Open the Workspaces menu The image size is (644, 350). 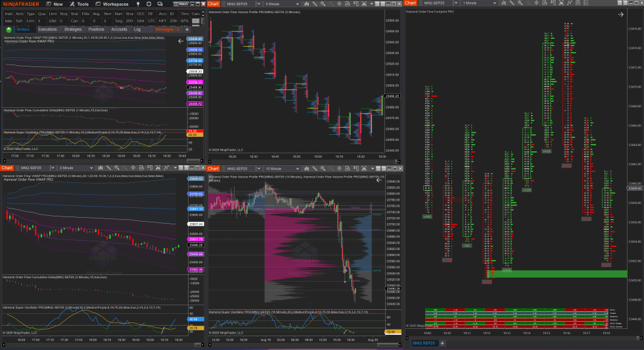pyautogui.click(x=112, y=4)
